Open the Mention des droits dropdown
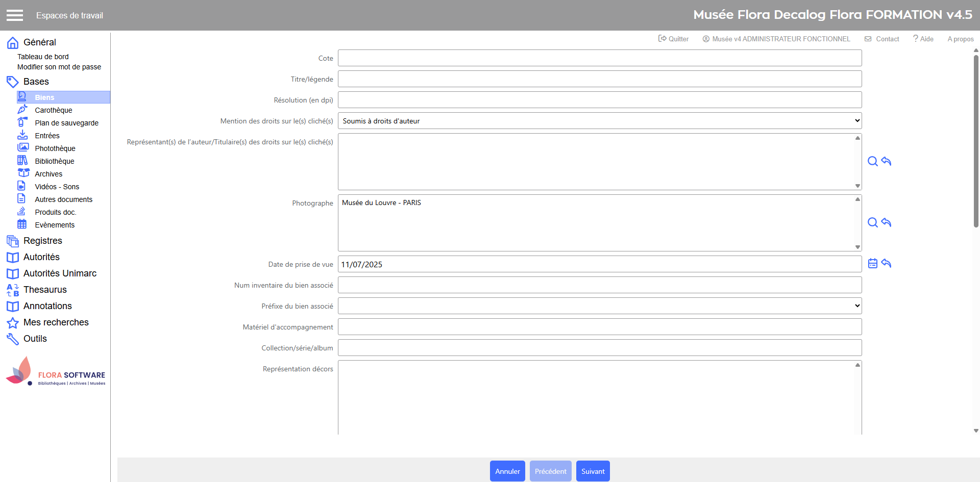The image size is (980, 482). pos(599,121)
